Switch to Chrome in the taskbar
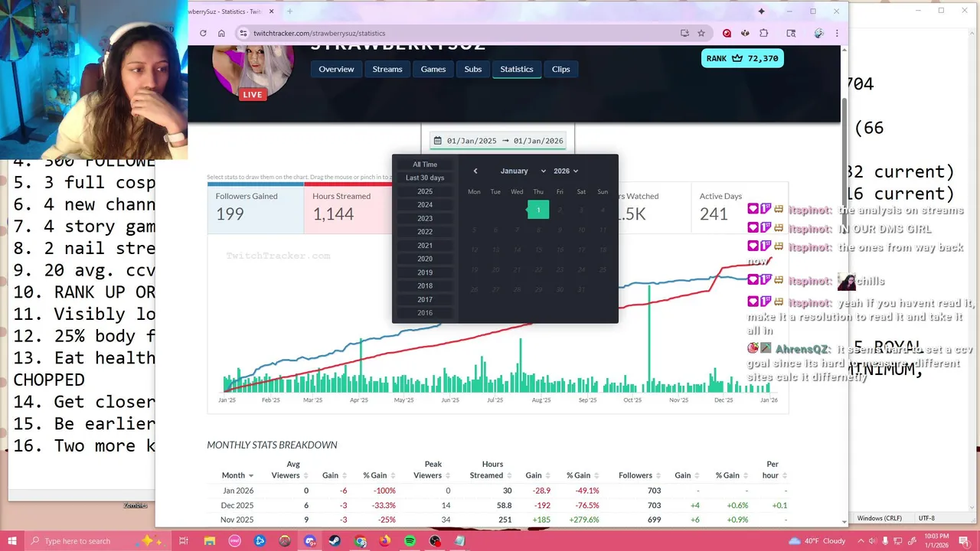The width and height of the screenshot is (980, 551). coord(361,541)
